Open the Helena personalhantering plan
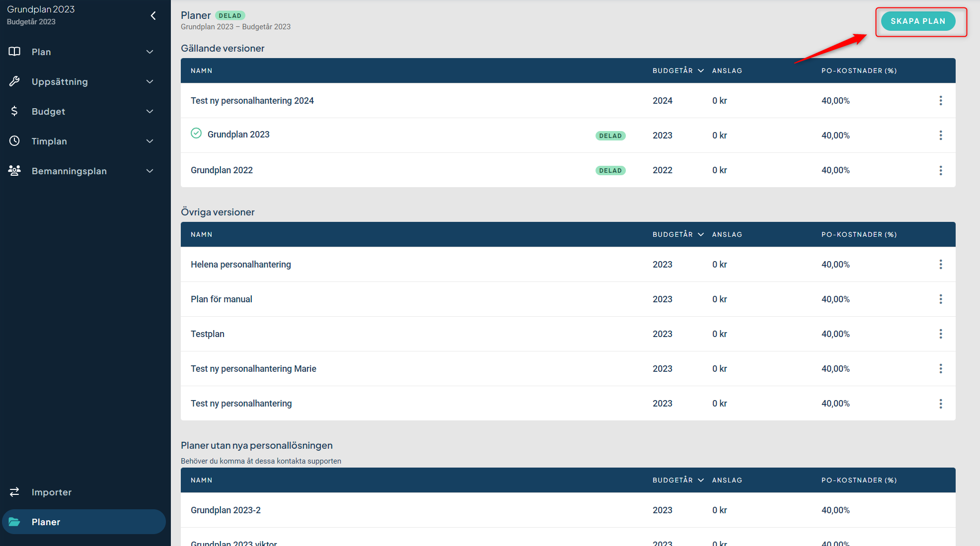This screenshot has height=546, width=980. click(x=241, y=265)
